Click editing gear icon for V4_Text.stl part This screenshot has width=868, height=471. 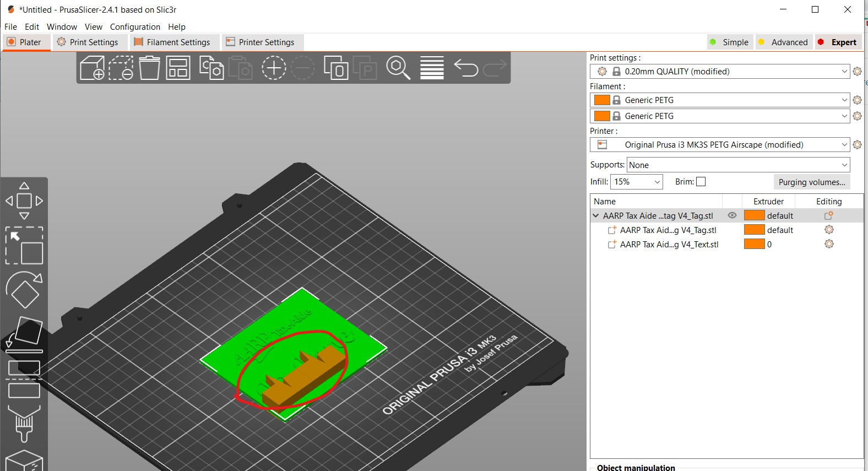click(x=829, y=244)
